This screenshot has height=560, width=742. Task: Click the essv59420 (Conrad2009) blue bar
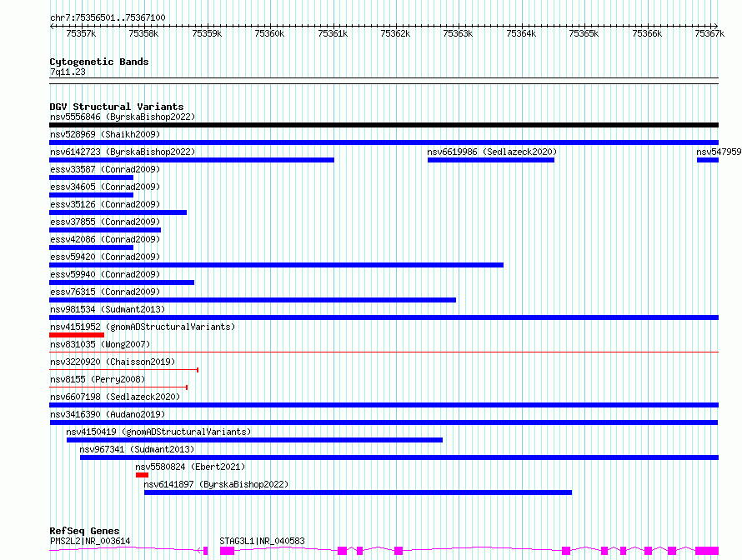(x=276, y=265)
